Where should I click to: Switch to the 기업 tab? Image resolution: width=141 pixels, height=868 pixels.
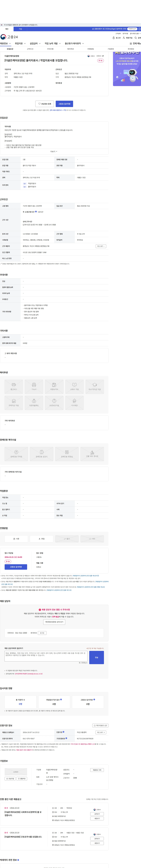pyautogui.click(x=20, y=29)
